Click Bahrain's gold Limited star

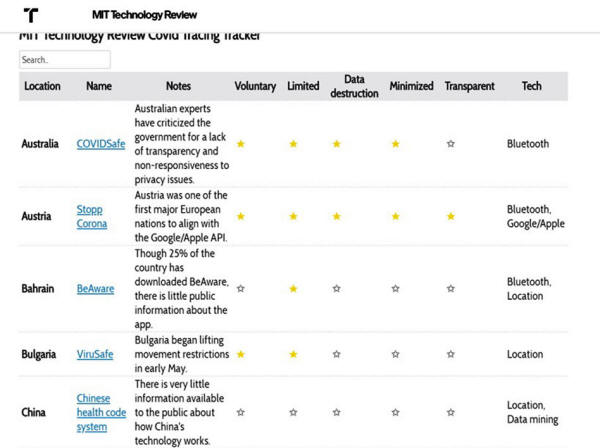click(293, 288)
